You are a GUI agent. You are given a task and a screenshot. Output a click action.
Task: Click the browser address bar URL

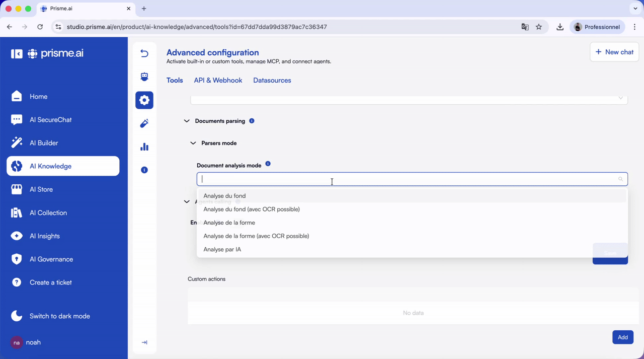click(x=197, y=27)
